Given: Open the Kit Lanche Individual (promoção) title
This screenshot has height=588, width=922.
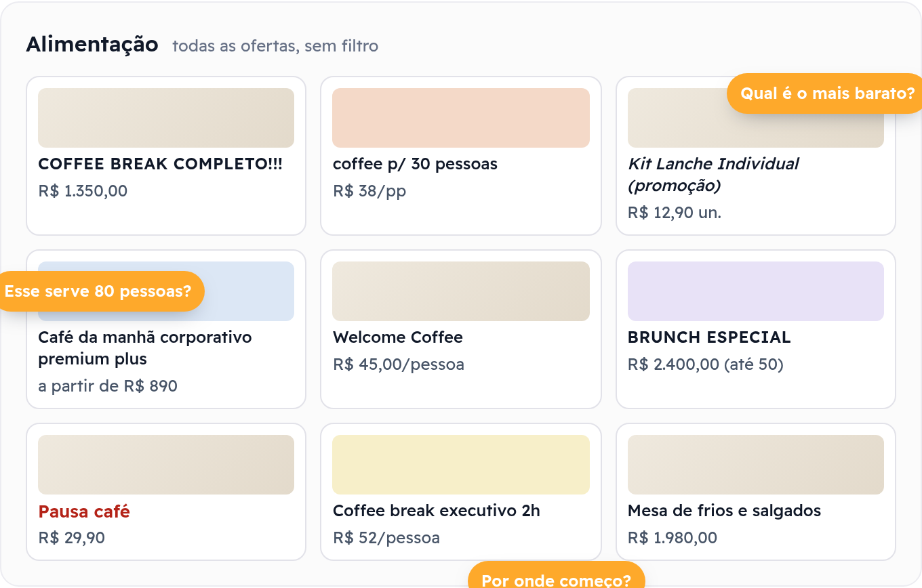Looking at the screenshot, I should coord(713,175).
